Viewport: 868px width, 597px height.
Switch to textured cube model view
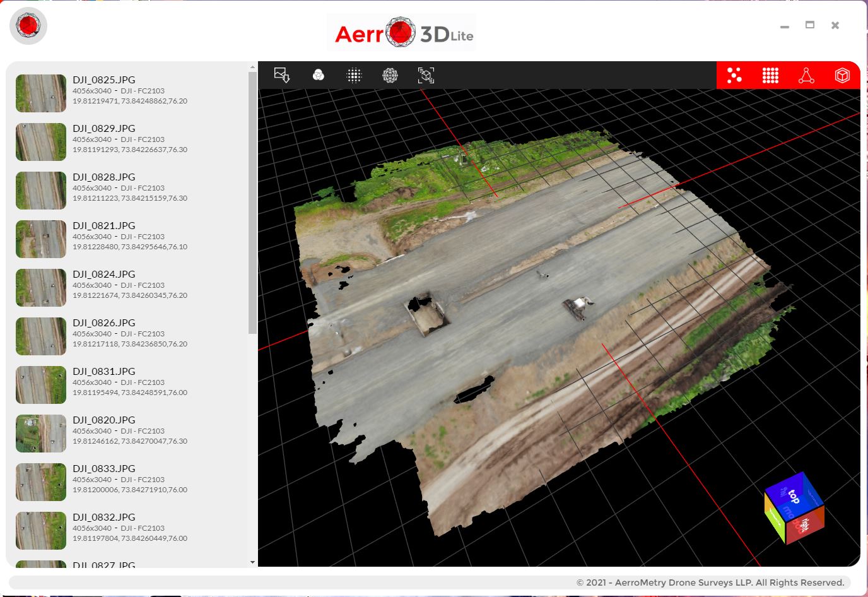click(842, 76)
